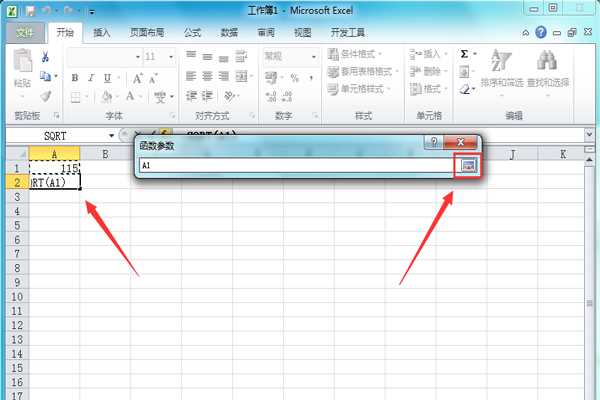Select row 5 header
The image size is (600, 400).
tap(17, 225)
